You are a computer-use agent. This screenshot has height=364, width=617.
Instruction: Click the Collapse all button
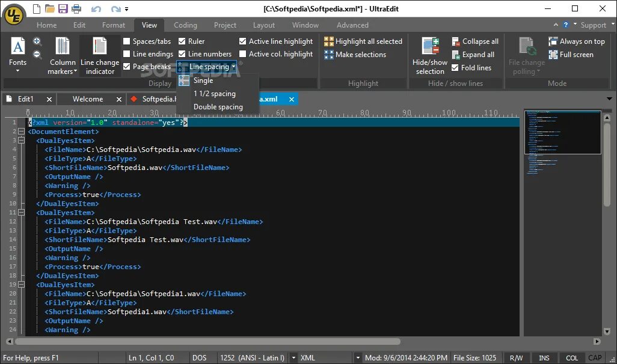click(x=474, y=41)
